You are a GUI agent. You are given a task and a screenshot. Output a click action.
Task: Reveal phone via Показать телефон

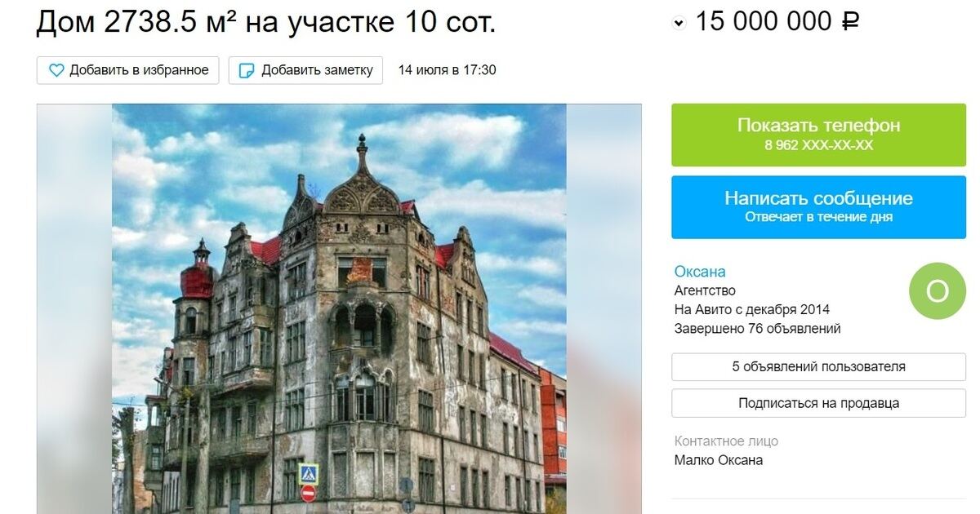click(x=819, y=135)
